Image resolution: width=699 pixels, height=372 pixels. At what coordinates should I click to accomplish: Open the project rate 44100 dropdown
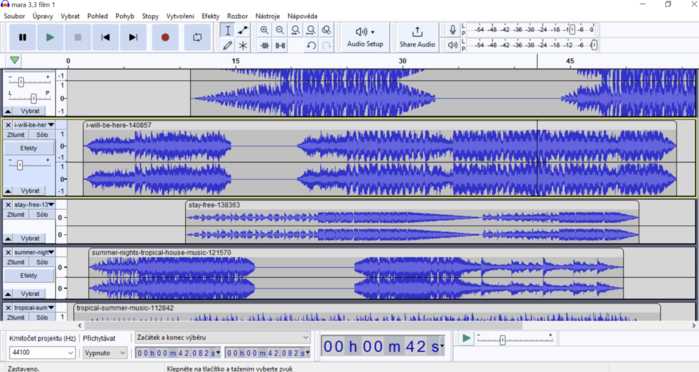42,352
